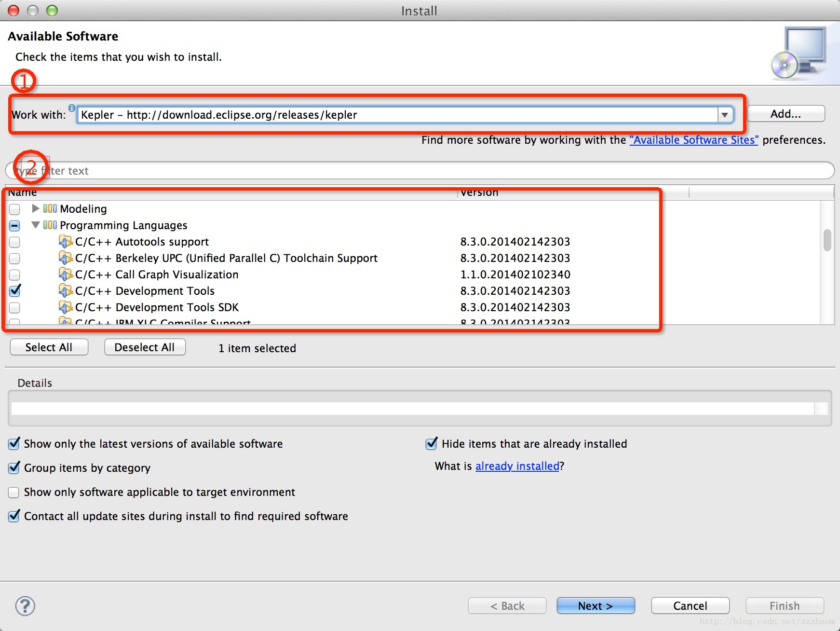Select the C/C++ Autotools support row text
The width and height of the screenshot is (840, 631).
[142, 242]
